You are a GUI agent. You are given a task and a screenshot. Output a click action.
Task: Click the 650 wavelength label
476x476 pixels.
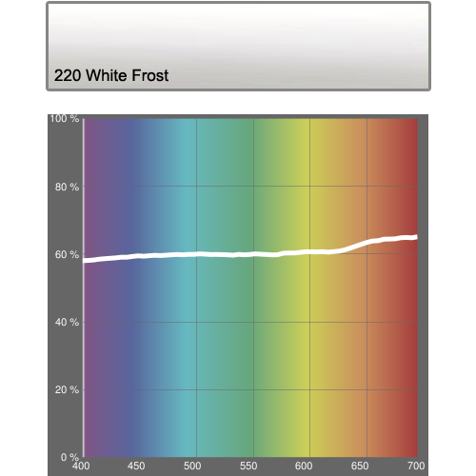(360, 466)
